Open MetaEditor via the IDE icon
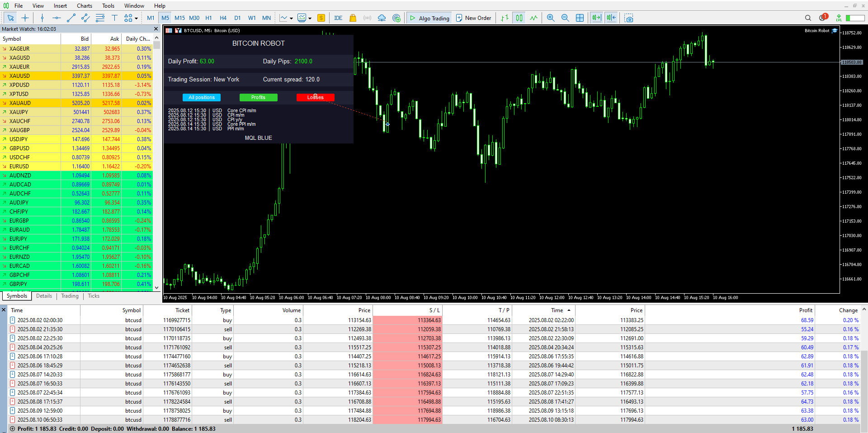Screen dimensions: 868x433 click(x=338, y=18)
